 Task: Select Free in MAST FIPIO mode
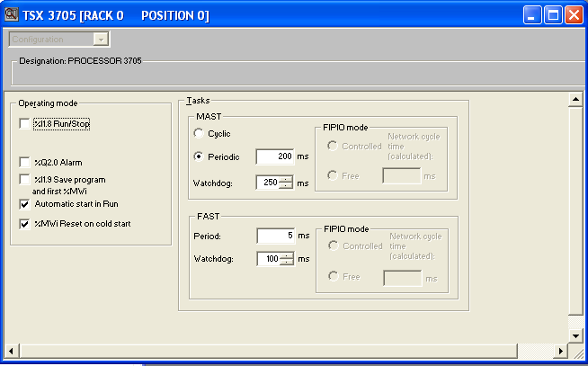(333, 175)
